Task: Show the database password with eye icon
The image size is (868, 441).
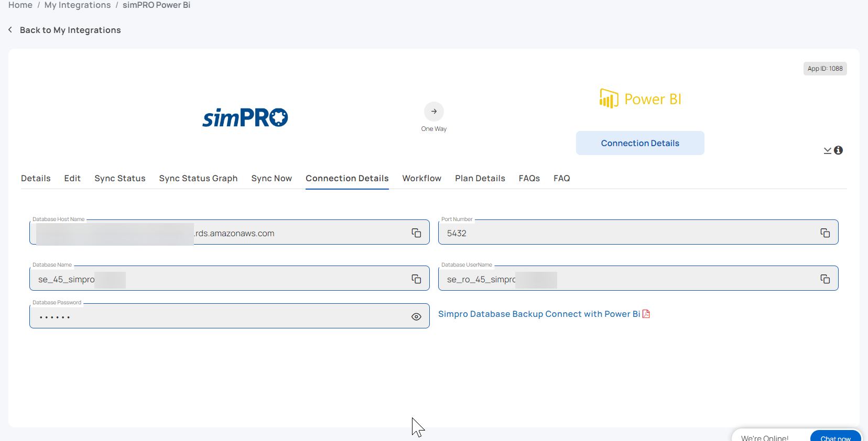Action: (416, 317)
